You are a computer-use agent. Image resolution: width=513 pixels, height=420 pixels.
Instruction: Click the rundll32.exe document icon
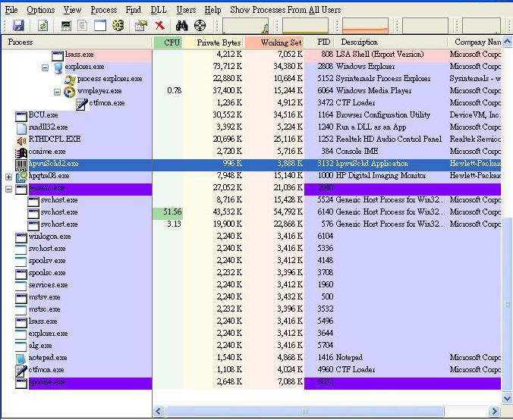coord(21,128)
